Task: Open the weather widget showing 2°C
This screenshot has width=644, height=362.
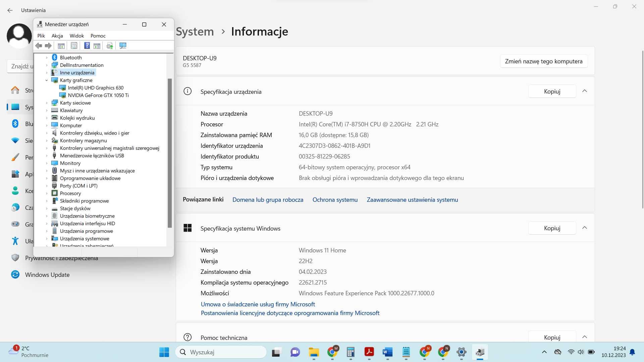Action: click(x=29, y=352)
